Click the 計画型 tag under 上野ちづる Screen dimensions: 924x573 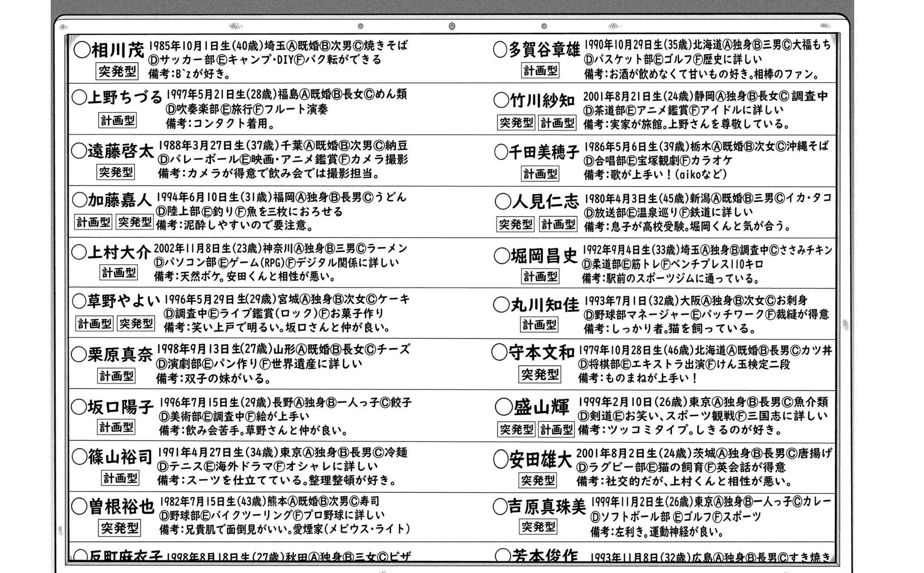click(x=118, y=120)
